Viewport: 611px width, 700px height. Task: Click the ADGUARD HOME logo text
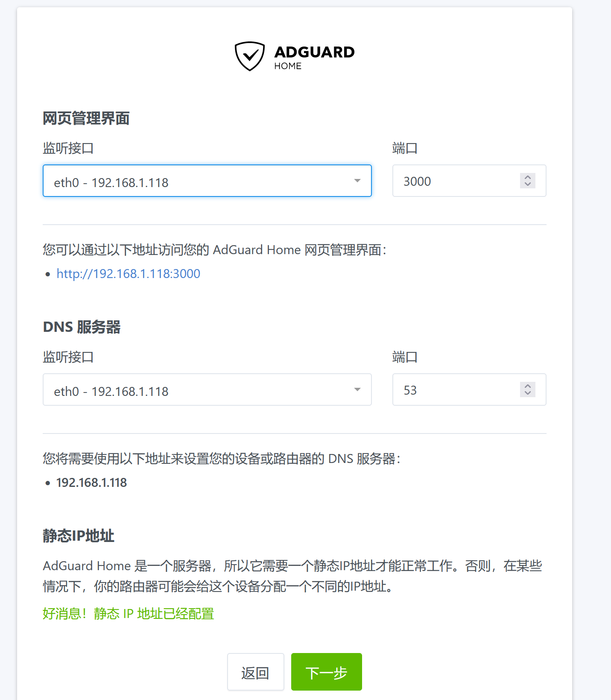coord(314,57)
